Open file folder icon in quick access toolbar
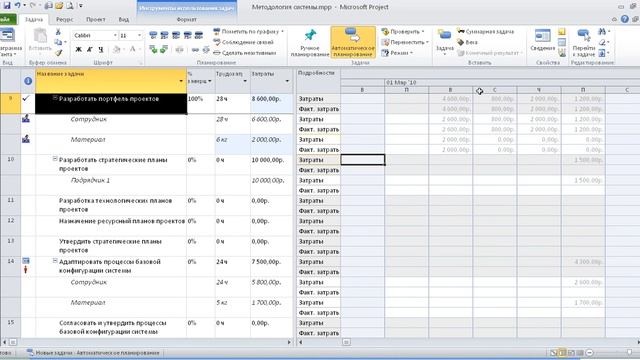 59,6
